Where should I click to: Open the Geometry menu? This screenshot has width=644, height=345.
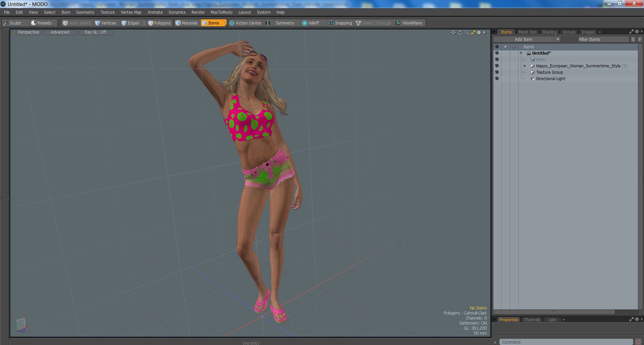(85, 12)
